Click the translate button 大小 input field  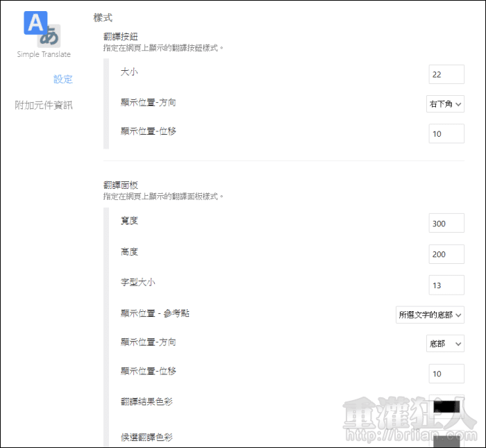[x=446, y=74]
